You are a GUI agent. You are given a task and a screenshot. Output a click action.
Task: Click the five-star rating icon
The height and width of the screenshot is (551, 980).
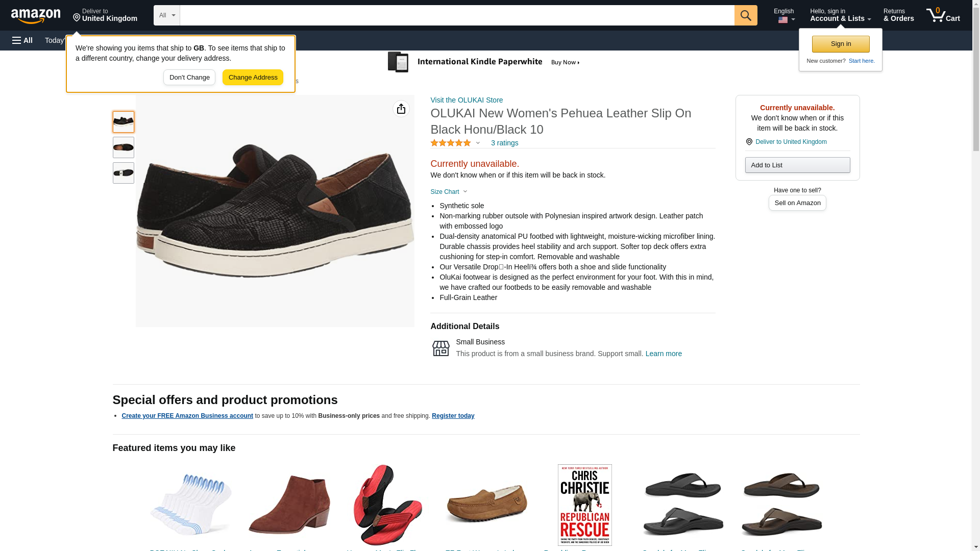click(451, 143)
